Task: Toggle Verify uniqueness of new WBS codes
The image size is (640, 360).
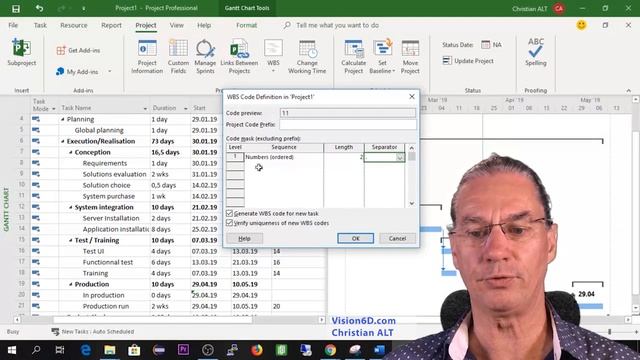Action: tap(229, 223)
